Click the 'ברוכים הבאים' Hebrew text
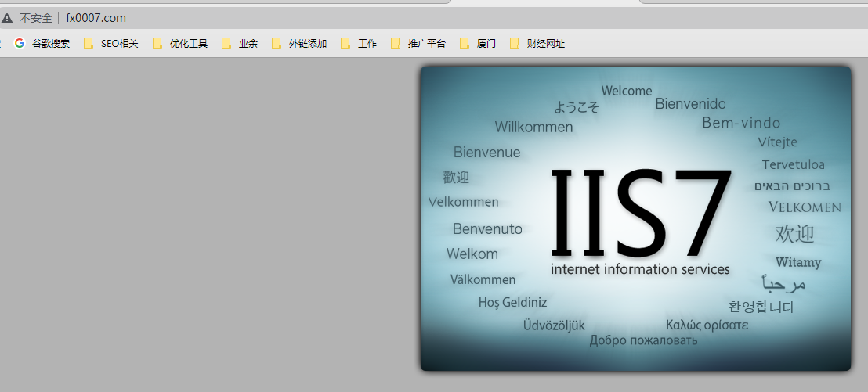 (x=792, y=185)
